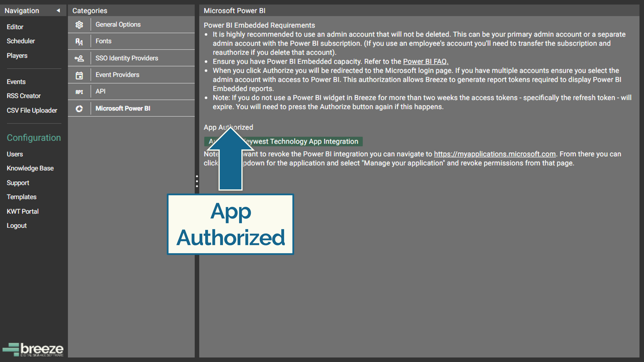Open Knowledge Base
Viewport: 644px width, 362px height.
tap(30, 168)
